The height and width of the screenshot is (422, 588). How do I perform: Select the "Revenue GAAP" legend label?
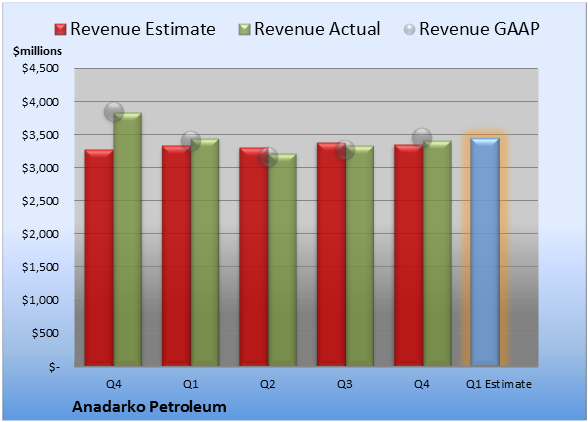point(479,29)
